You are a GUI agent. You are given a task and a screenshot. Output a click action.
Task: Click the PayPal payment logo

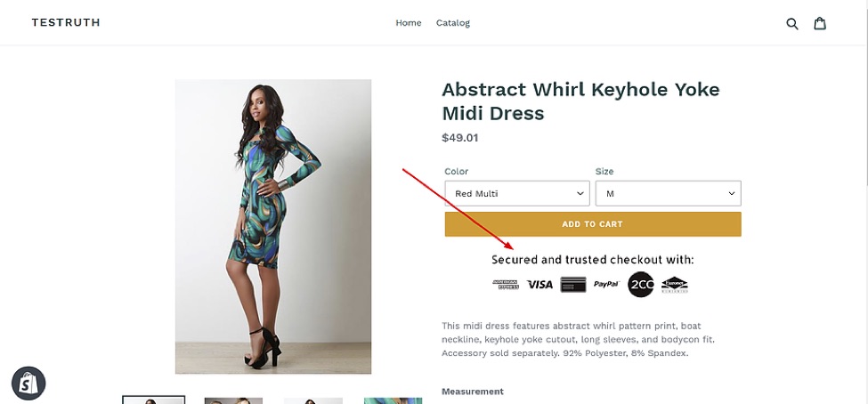(606, 285)
